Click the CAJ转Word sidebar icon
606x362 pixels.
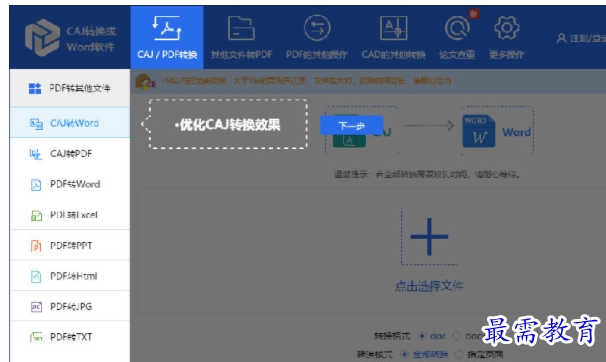(x=36, y=124)
